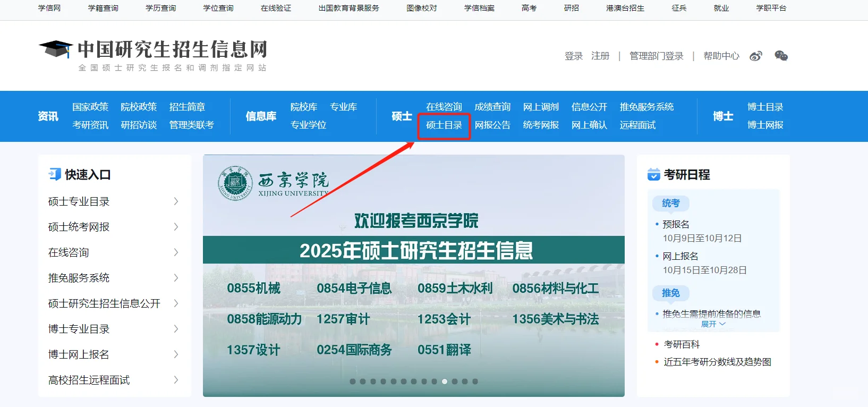The image size is (868, 407).
Task: Open 帮助中心 link
Action: [x=721, y=56]
